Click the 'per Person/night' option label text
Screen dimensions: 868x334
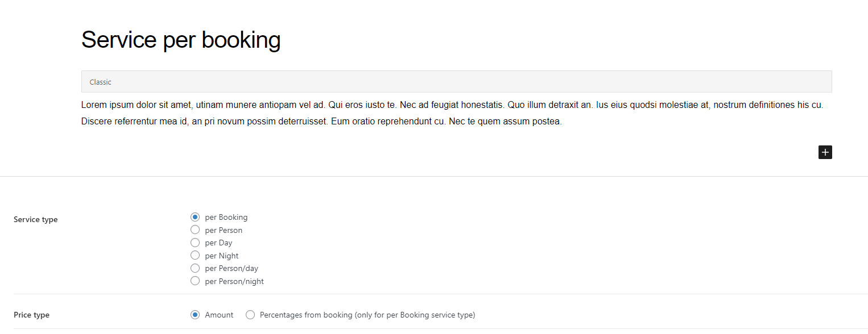coord(234,281)
